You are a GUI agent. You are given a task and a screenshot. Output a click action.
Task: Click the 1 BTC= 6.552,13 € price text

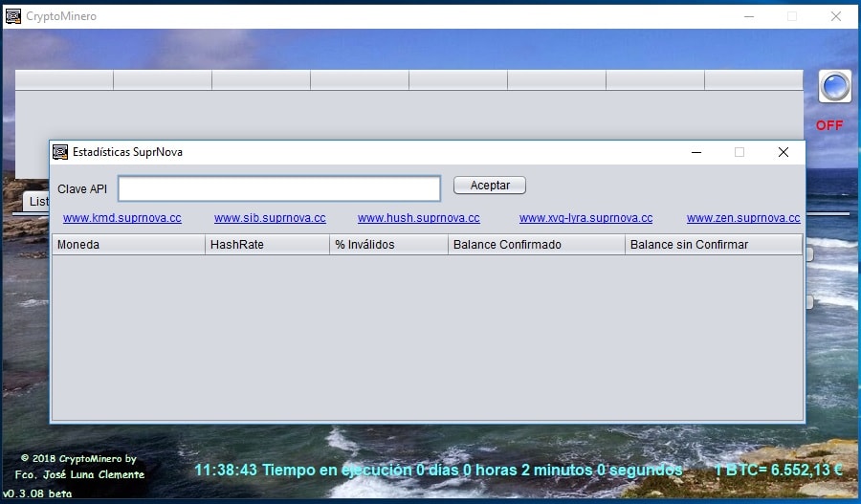[778, 470]
